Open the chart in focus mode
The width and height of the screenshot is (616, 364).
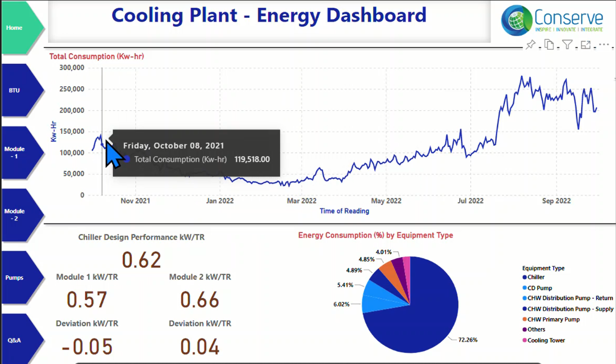[586, 45]
